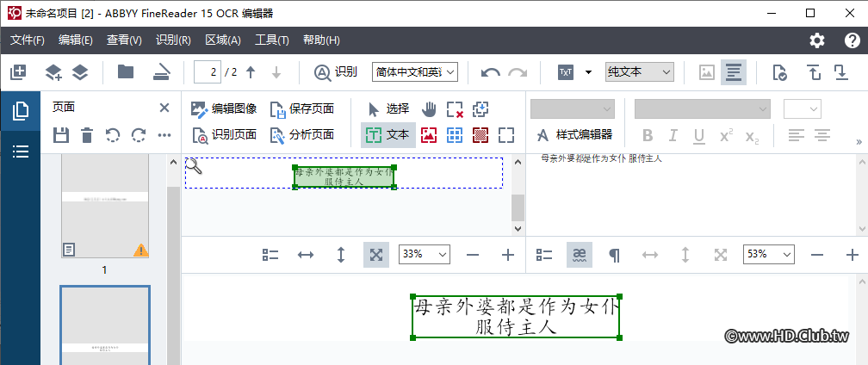Screen dimensions: 868x365
Task: Rotate page counterclockwise
Action: pyautogui.click(x=112, y=135)
